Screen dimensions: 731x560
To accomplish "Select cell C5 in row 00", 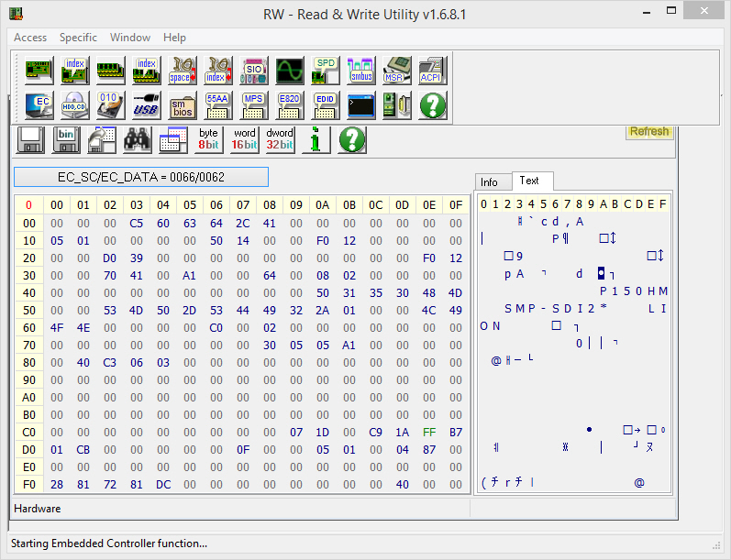I will click(x=136, y=223).
